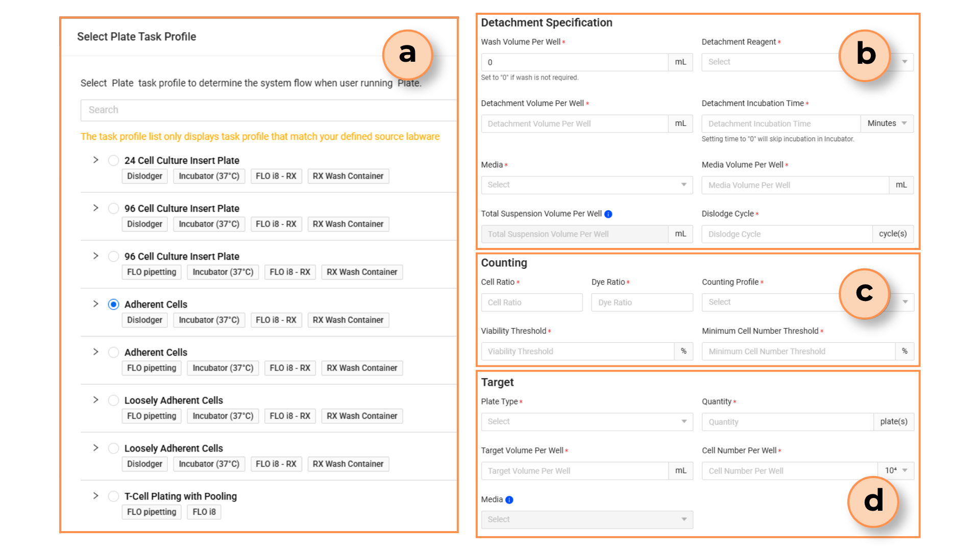Select 96 Cell Culture Insert Plate with FLO pipetting radio
980x551 pixels.
point(113,256)
